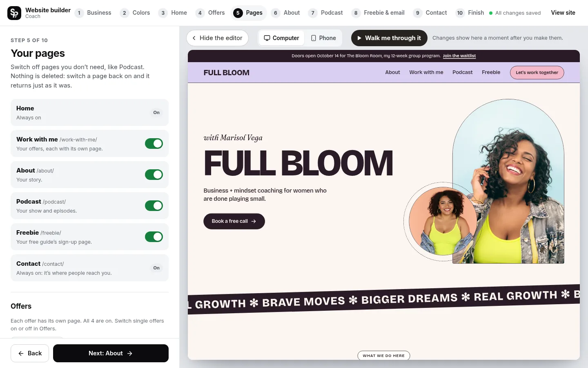Go to step 1 Business
Image resolution: width=588 pixels, height=368 pixels.
pos(93,13)
